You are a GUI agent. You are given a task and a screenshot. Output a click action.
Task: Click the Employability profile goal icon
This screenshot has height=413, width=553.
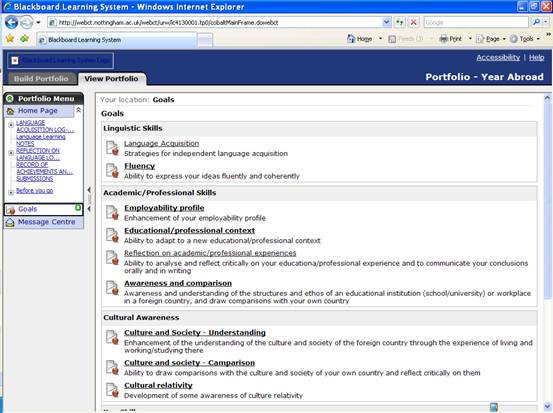pyautogui.click(x=113, y=212)
